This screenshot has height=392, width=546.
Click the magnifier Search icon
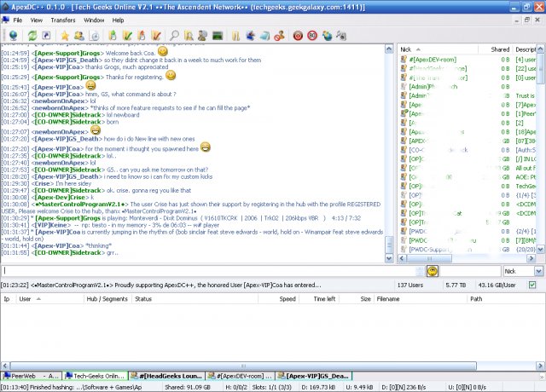coord(174,36)
